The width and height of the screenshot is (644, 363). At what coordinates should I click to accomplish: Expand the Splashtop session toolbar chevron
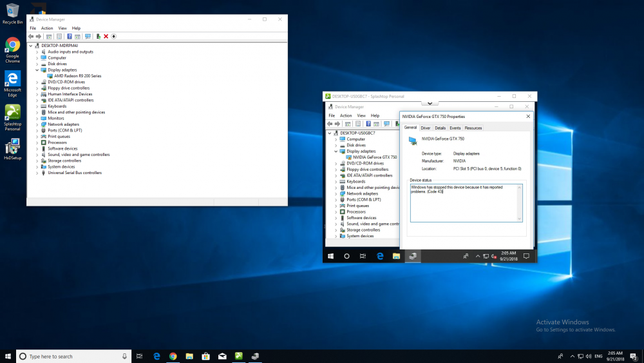click(430, 103)
